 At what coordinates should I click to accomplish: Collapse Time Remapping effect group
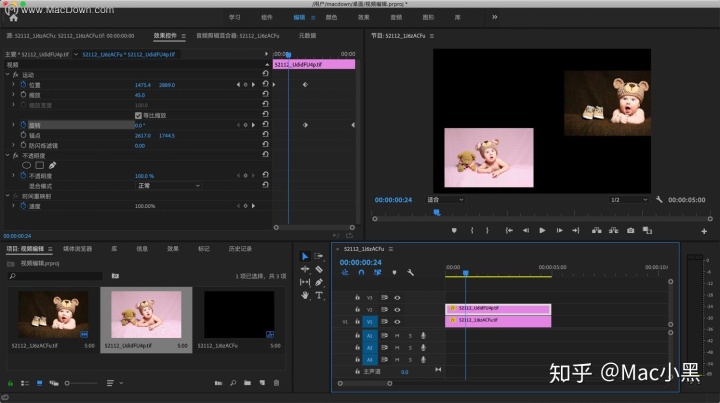[x=8, y=196]
